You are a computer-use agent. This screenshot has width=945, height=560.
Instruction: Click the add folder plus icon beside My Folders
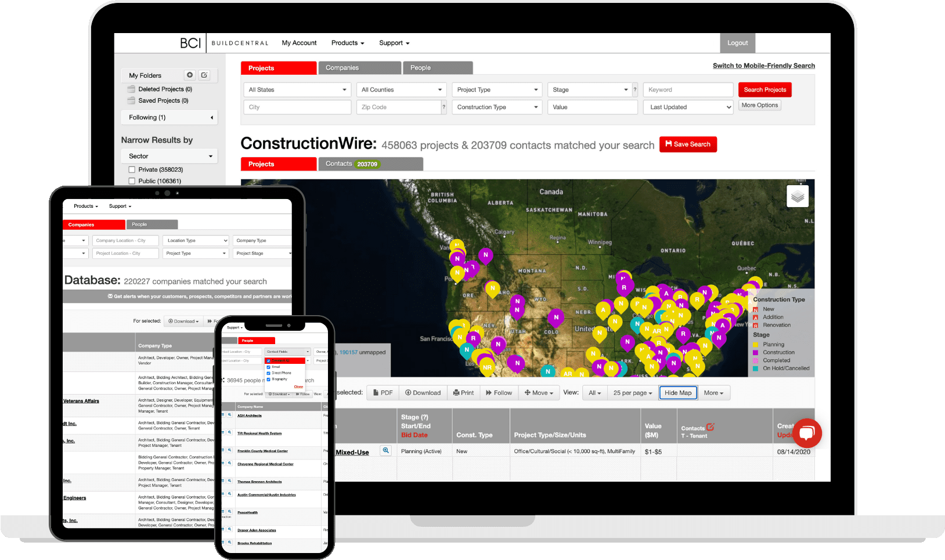point(189,75)
